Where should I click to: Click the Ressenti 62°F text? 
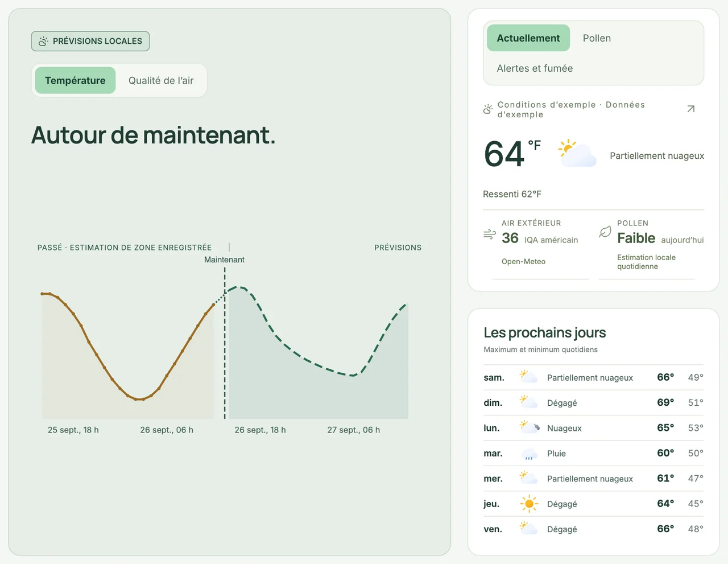pos(512,194)
